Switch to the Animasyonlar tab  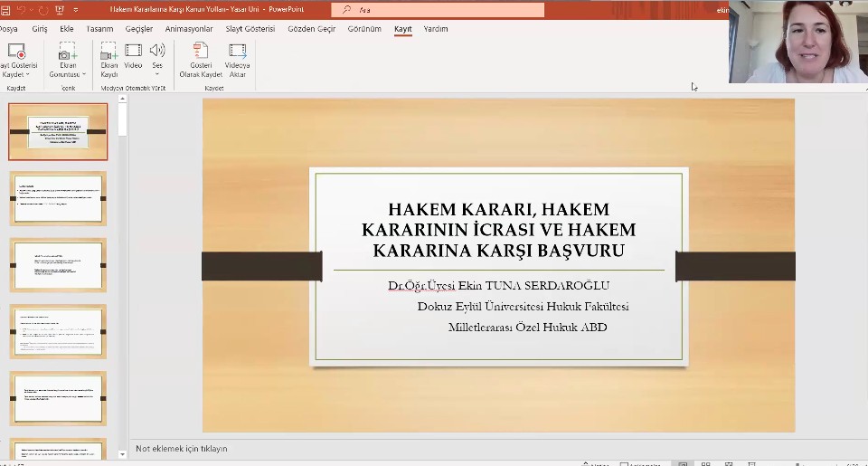pos(189,29)
